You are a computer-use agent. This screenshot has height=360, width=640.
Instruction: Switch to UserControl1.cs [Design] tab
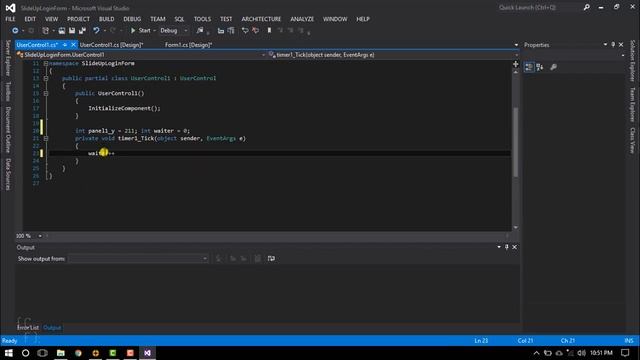coord(112,45)
